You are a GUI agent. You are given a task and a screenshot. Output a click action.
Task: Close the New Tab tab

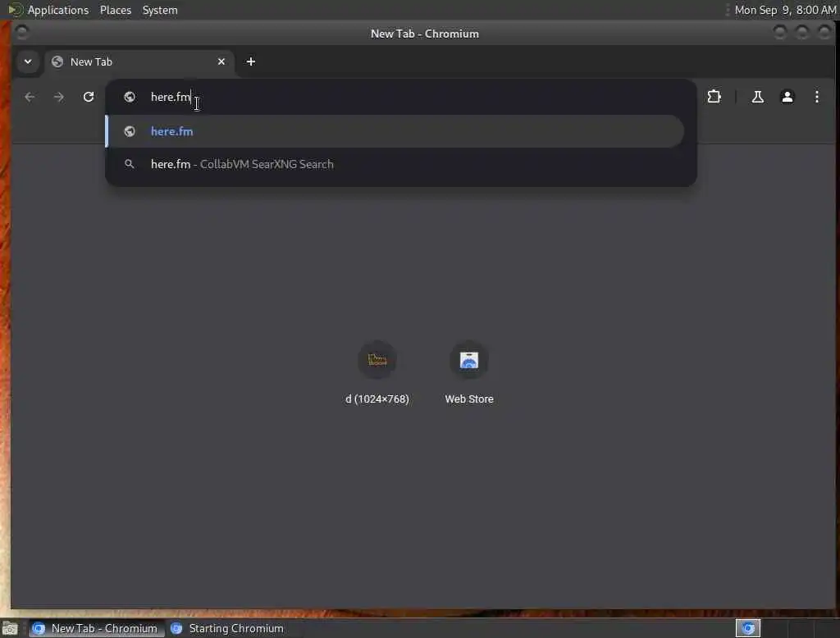click(221, 62)
